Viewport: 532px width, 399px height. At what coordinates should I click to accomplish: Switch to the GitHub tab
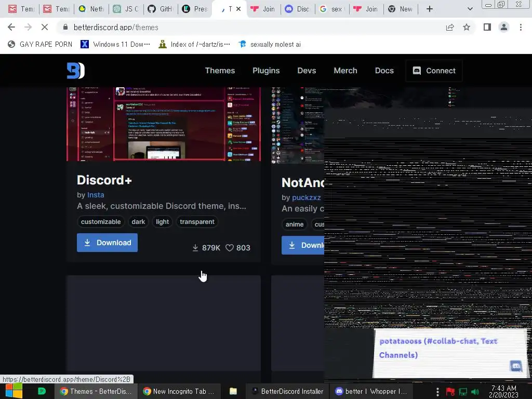(x=161, y=9)
